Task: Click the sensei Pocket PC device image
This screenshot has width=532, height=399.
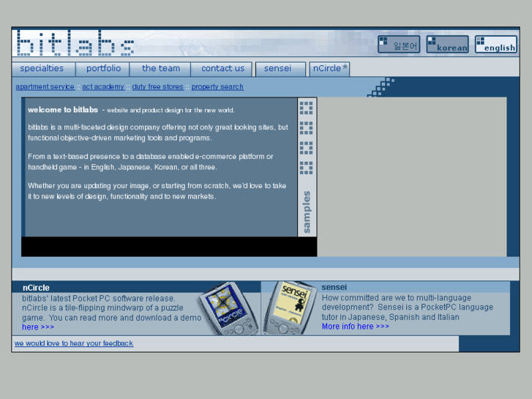Action: [x=289, y=307]
